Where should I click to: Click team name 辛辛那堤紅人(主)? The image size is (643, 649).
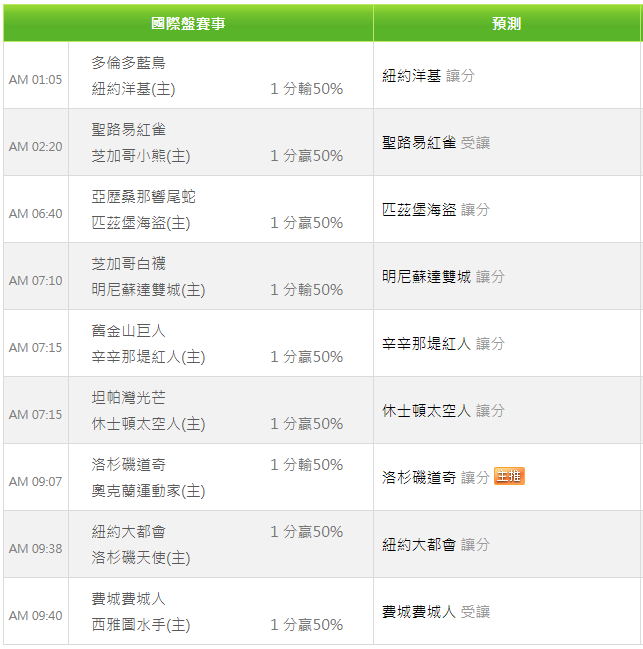click(x=148, y=357)
